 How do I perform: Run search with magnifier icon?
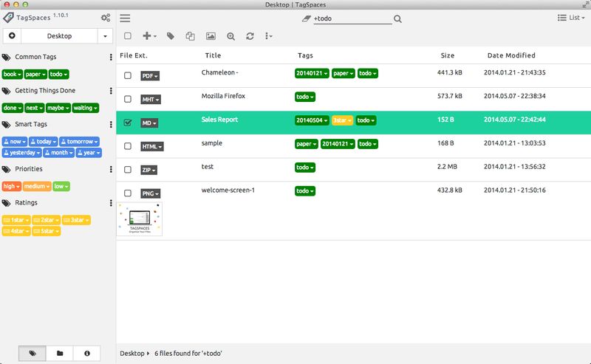pyautogui.click(x=397, y=19)
